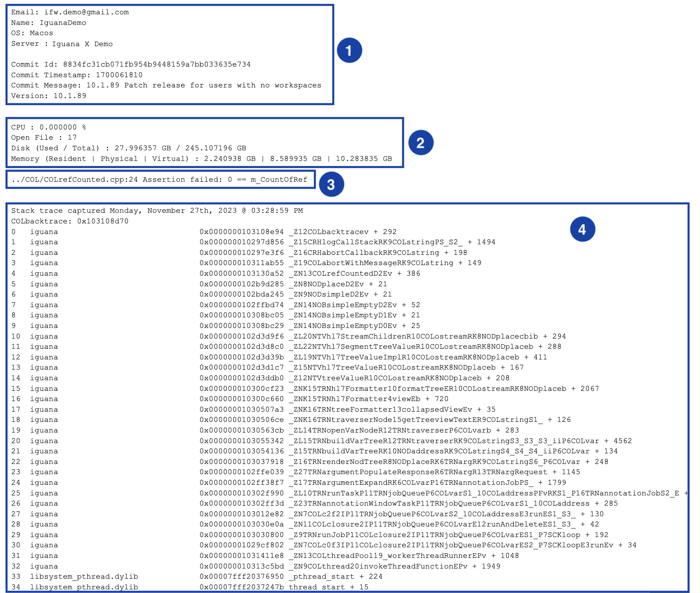Click the email address ifw.demo@gmail.com
The height and width of the screenshot is (593, 700).
click(x=86, y=12)
